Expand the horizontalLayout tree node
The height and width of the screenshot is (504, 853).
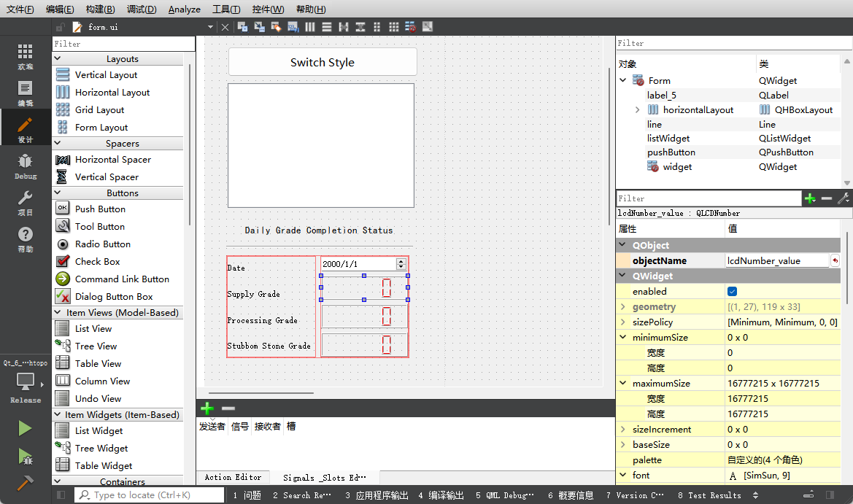[x=637, y=110]
